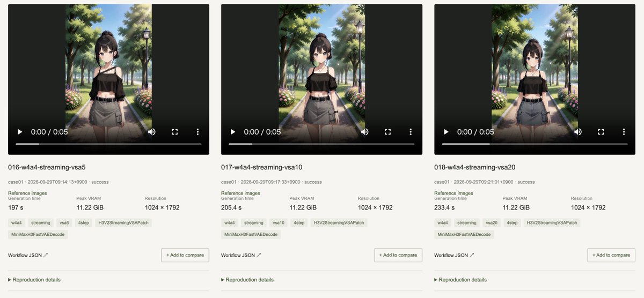Click the H3V2StreamingVSAPatch tag under 016-w4a4-streaming-vsa5

[x=123, y=222]
